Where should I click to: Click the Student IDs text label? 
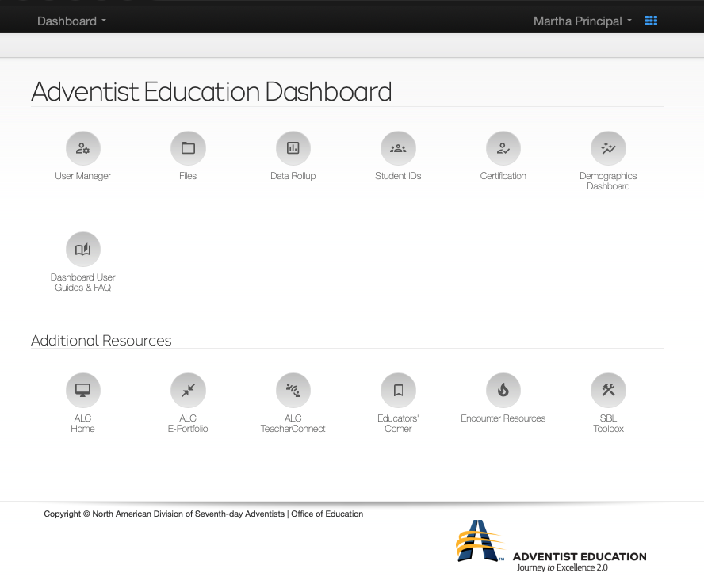398,176
